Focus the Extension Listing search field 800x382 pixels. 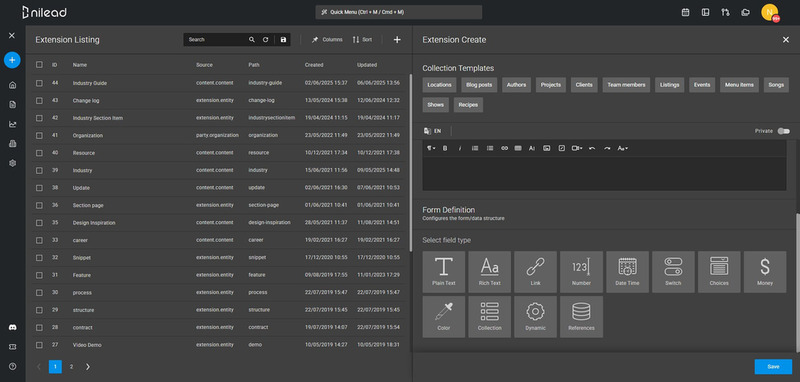click(217, 40)
